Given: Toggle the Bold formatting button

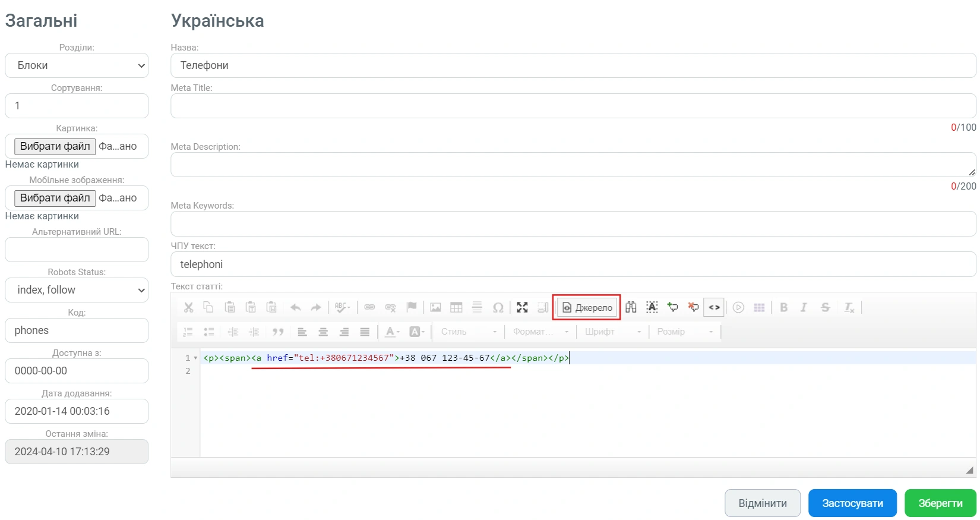Looking at the screenshot, I should 783,307.
